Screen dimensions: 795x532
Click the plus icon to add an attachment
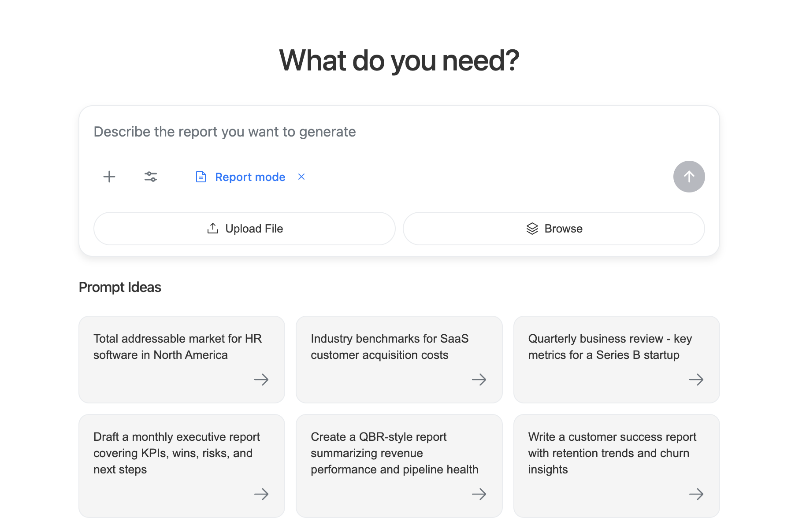tap(109, 177)
